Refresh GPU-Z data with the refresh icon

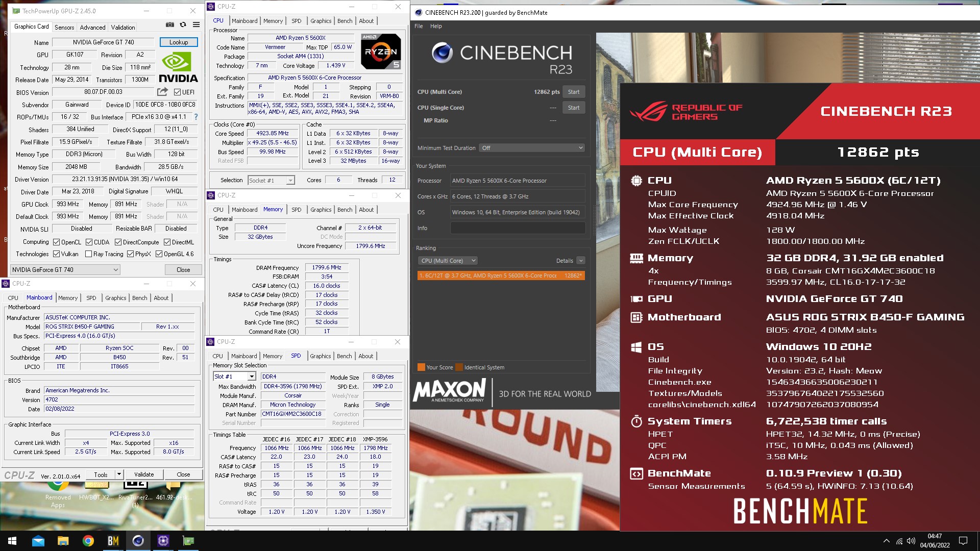tap(183, 24)
